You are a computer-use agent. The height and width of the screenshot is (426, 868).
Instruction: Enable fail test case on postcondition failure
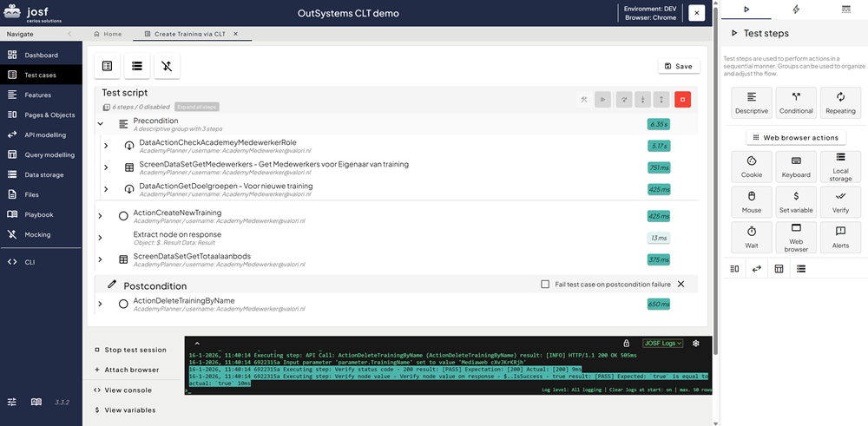coord(545,284)
